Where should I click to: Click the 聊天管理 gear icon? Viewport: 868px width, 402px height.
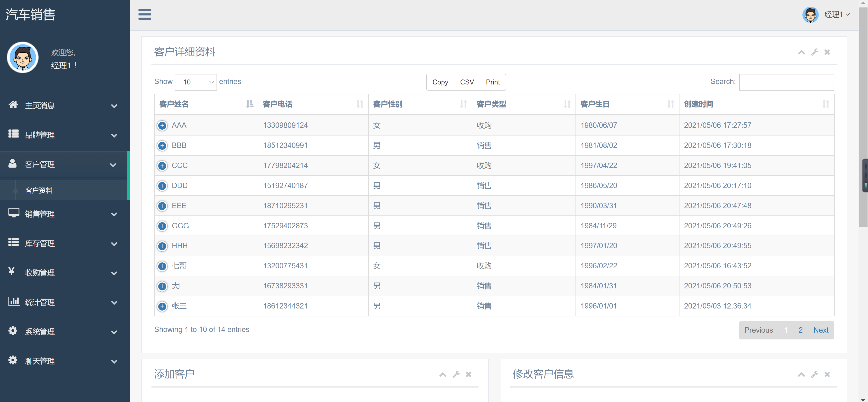pyautogui.click(x=13, y=360)
